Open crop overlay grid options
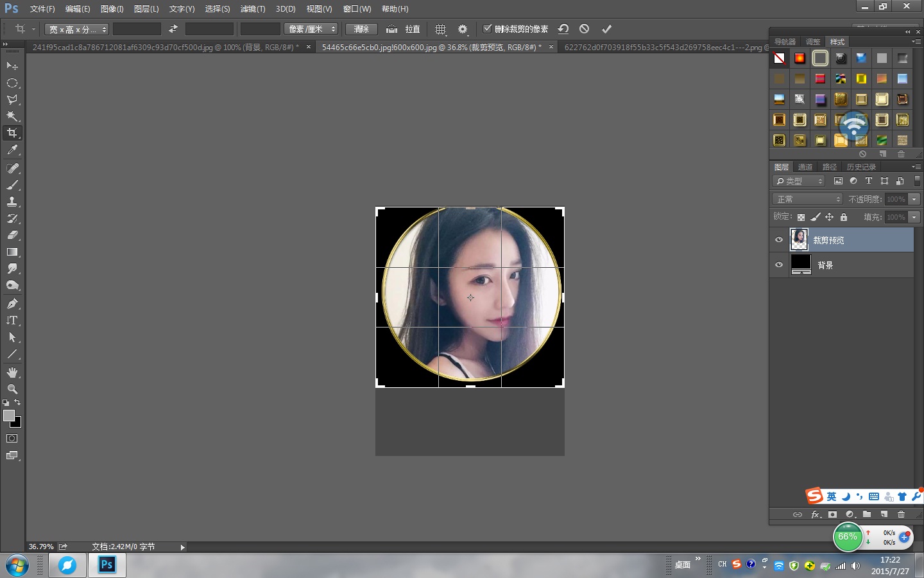The width and height of the screenshot is (924, 578). [x=440, y=29]
